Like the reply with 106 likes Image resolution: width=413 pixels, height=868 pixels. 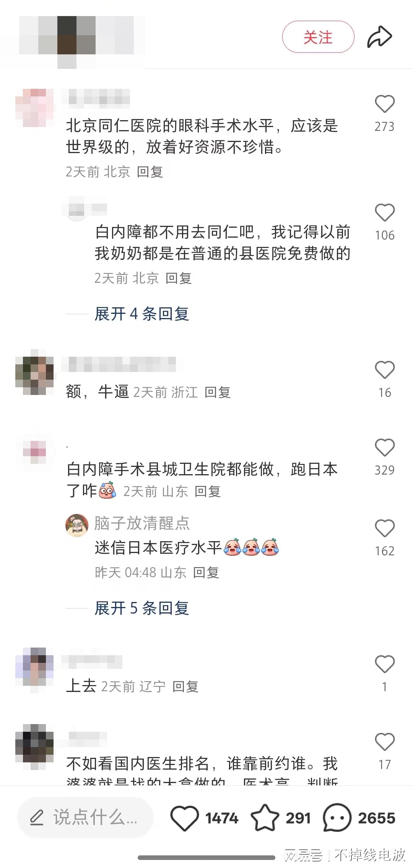pyautogui.click(x=384, y=212)
